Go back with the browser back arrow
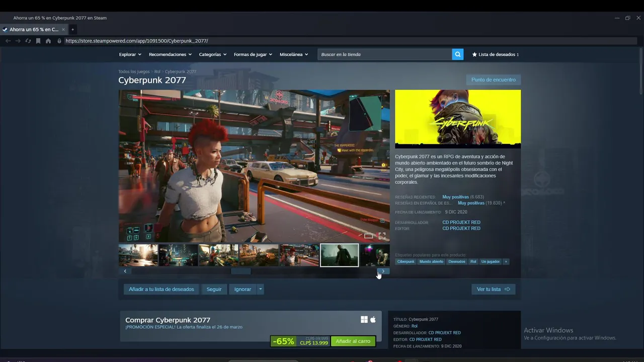The height and width of the screenshot is (362, 644). click(x=8, y=41)
